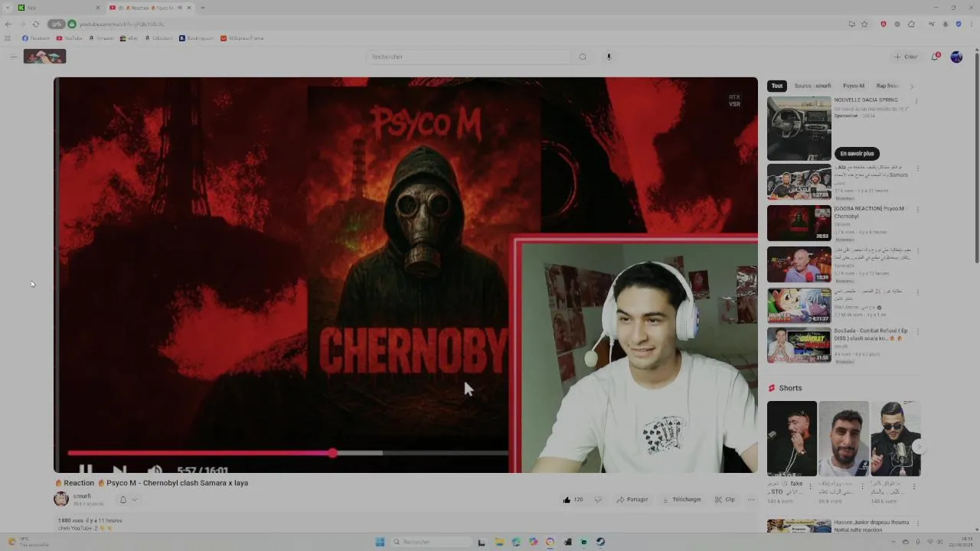980x551 pixels.
Task: Reload the current page
Action: pyautogui.click(x=35, y=24)
